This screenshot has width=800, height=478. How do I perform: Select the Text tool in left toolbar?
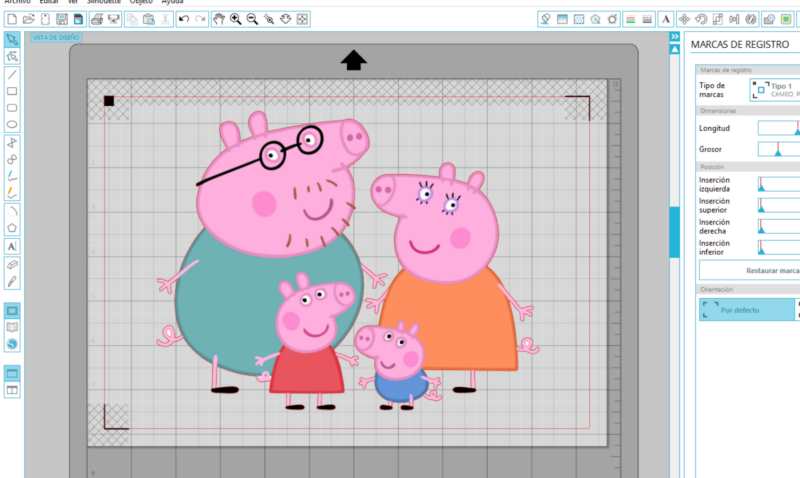click(12, 246)
